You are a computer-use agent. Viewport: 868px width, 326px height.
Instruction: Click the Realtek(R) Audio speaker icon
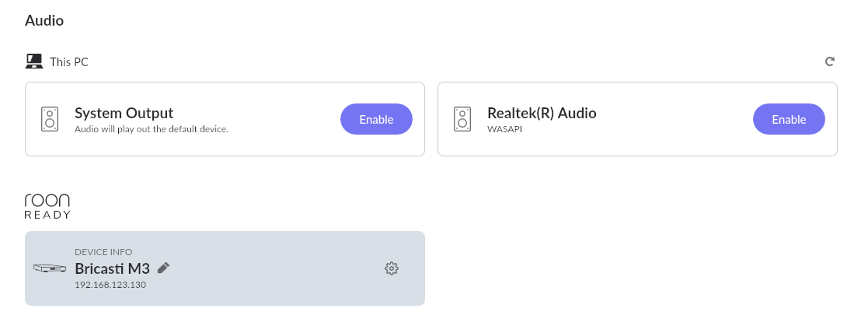462,119
